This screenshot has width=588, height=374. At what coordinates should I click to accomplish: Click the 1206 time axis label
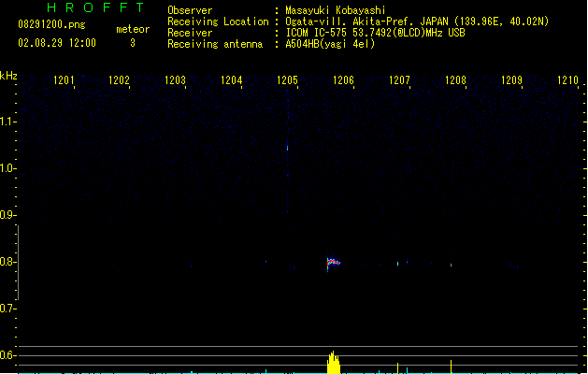point(343,80)
